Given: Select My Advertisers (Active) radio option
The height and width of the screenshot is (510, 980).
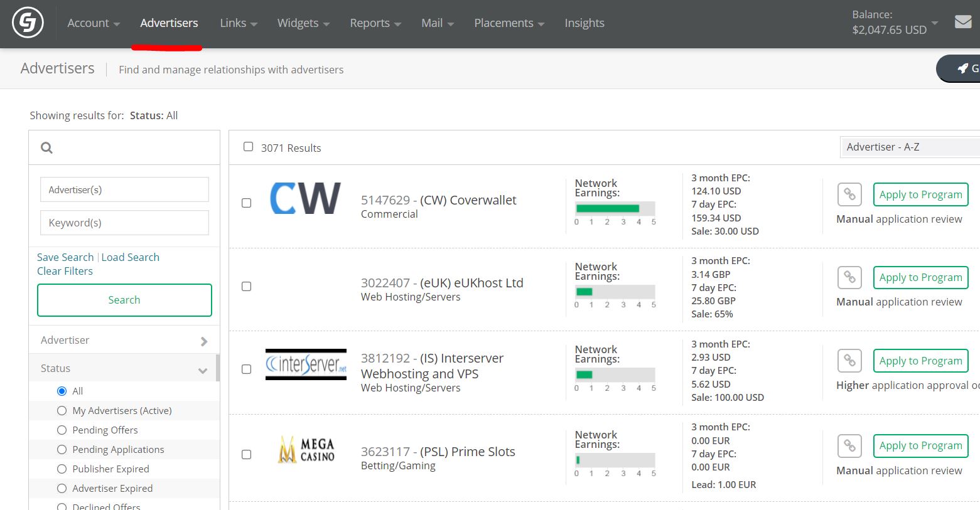Looking at the screenshot, I should (x=62, y=411).
